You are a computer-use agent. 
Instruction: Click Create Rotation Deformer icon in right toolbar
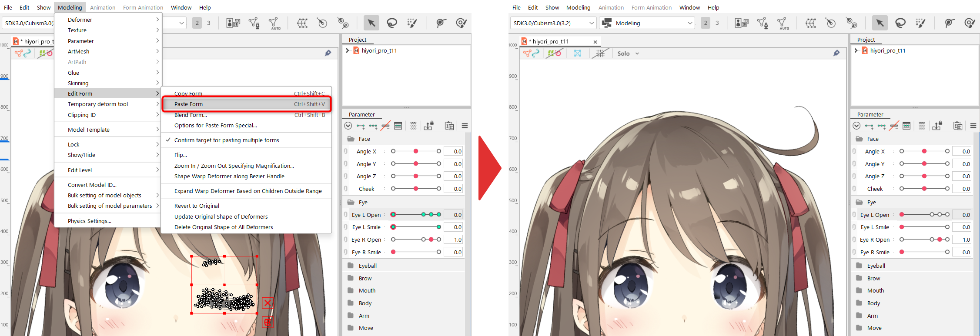point(830,23)
